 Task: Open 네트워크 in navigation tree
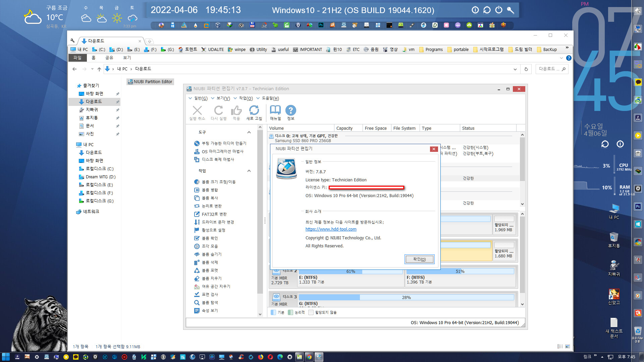point(88,212)
